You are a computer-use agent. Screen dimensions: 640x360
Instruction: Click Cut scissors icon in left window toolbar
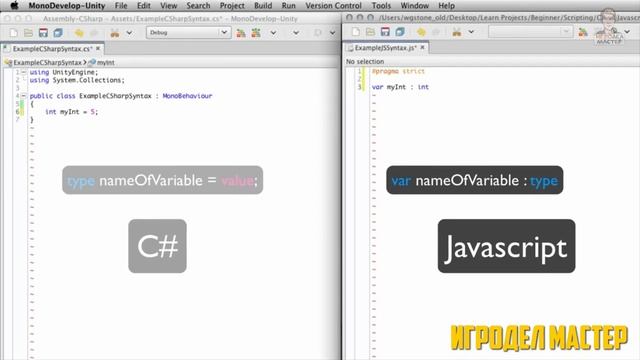[115, 33]
